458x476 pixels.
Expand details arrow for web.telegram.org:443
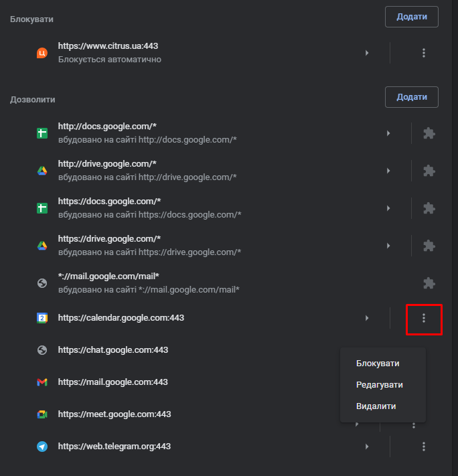[367, 447]
